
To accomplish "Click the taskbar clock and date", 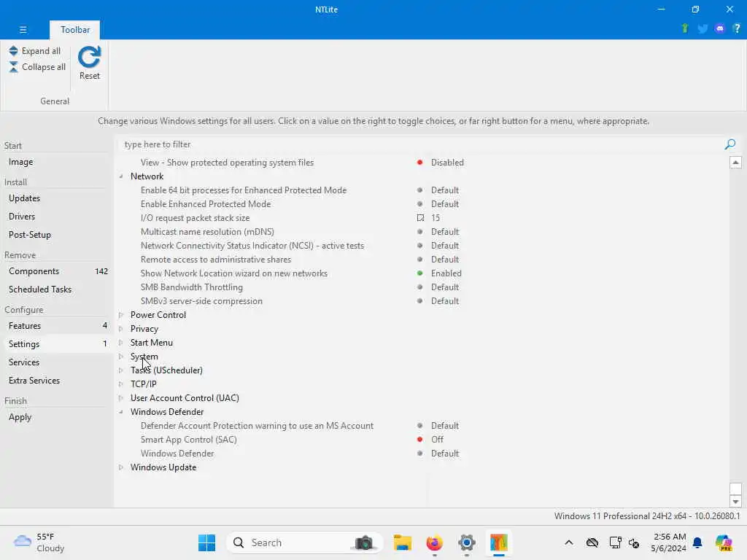I will 669,542.
